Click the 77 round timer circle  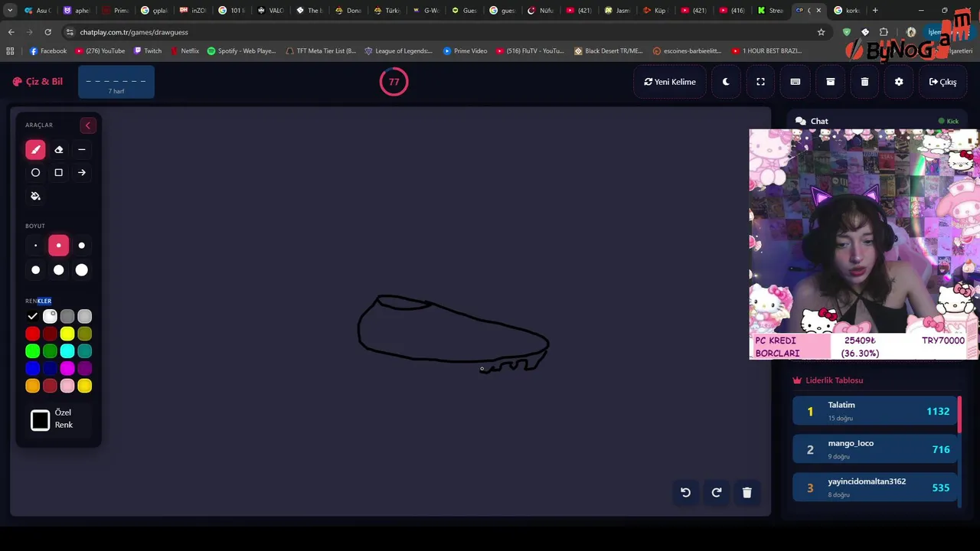pos(394,82)
